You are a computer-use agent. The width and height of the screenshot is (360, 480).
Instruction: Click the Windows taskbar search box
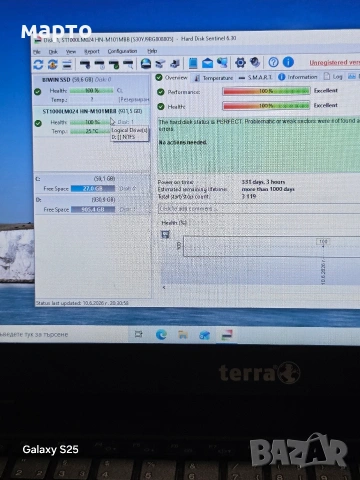tap(63, 334)
